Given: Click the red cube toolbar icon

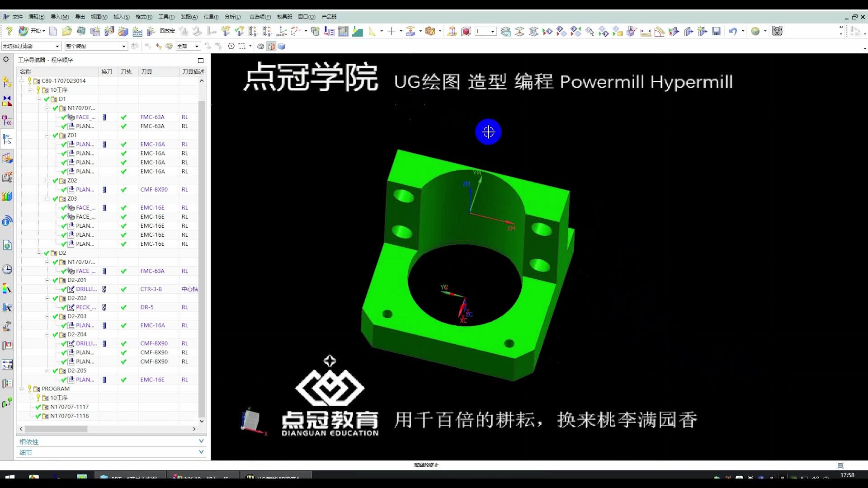Looking at the screenshot, I should 466,31.
